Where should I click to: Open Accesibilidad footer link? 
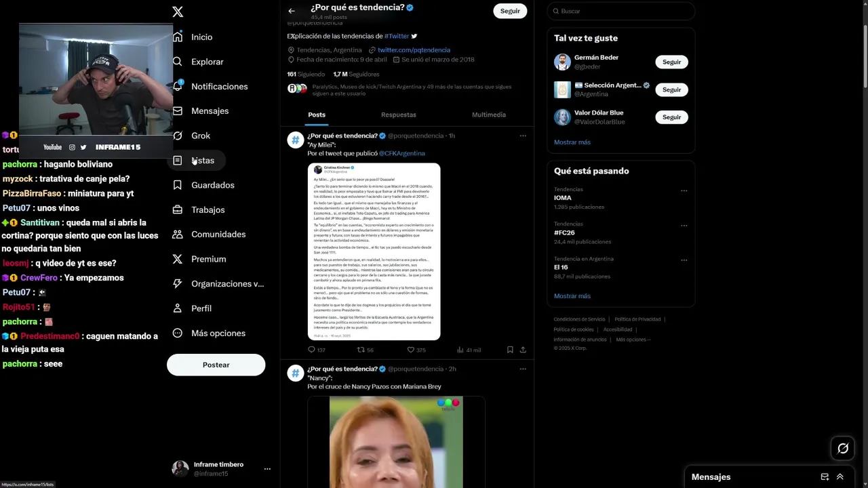618,329
